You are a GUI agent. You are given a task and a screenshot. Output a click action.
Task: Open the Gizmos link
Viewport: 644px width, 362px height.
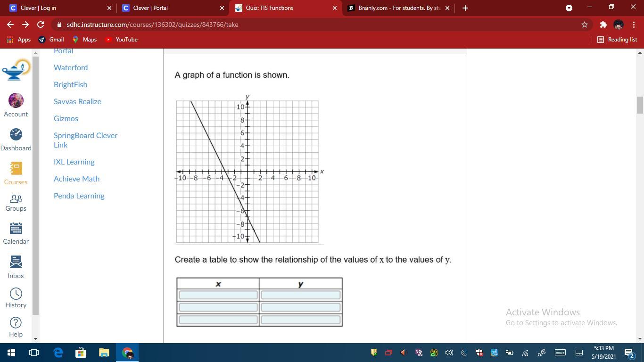pos(66,118)
